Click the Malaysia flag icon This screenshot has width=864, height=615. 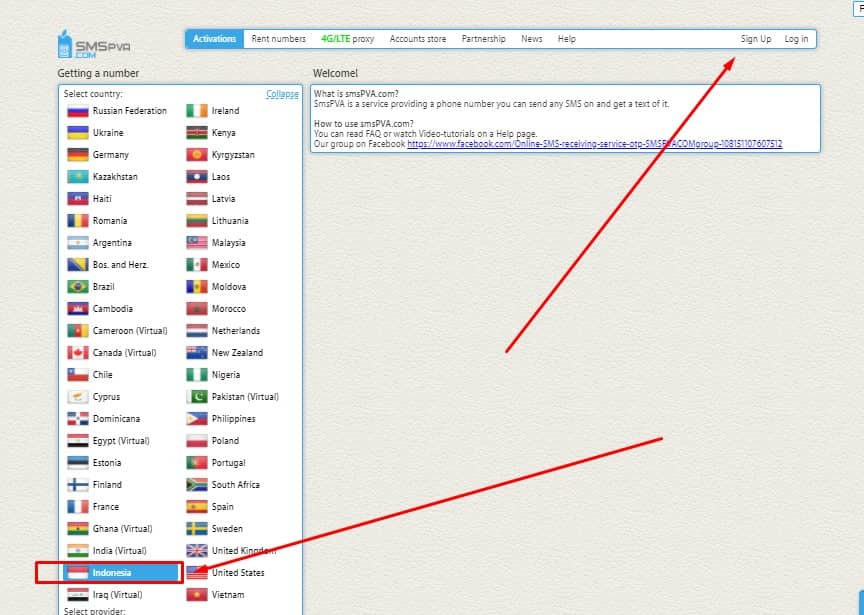(x=197, y=243)
